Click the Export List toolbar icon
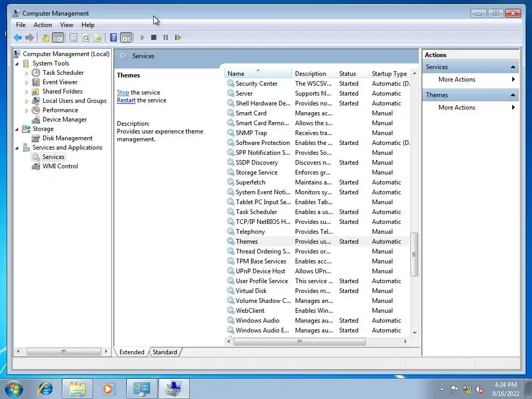Screen dimensions: 532x399 point(98,37)
